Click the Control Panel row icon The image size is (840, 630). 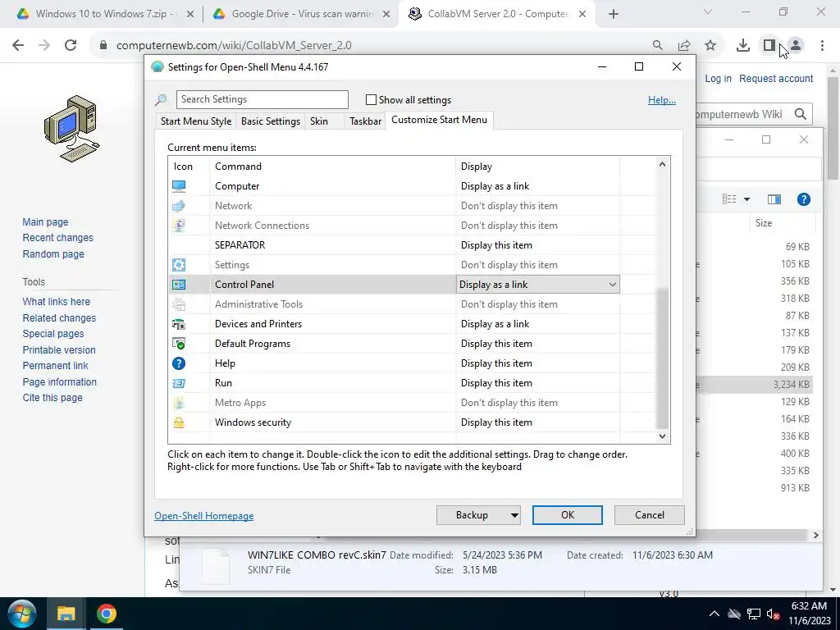(178, 285)
